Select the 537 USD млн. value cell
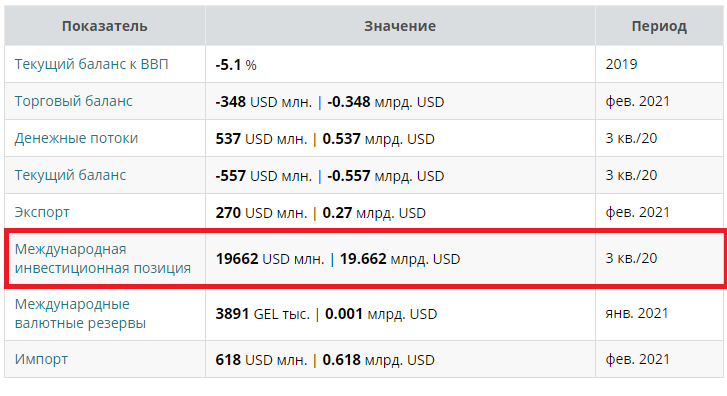This screenshot has height=396, width=727. tap(400, 139)
